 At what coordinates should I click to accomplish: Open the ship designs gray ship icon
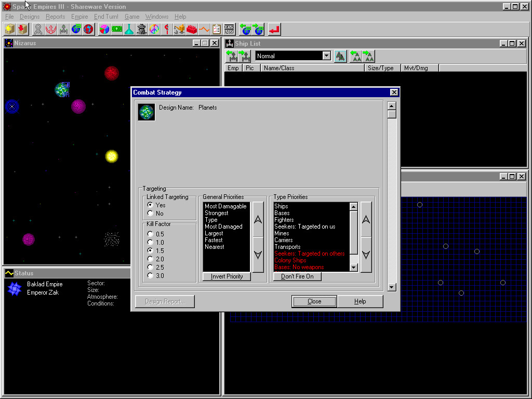pyautogui.click(x=63, y=30)
